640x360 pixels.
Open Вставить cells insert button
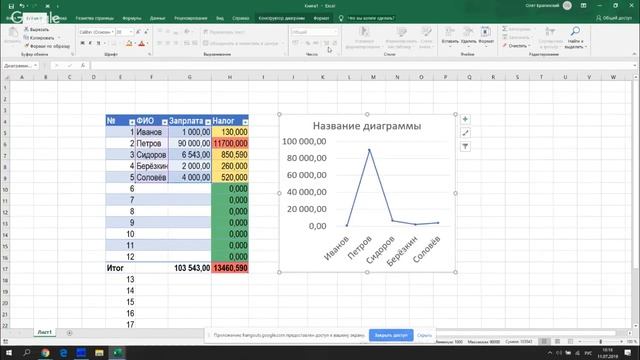pos(450,36)
